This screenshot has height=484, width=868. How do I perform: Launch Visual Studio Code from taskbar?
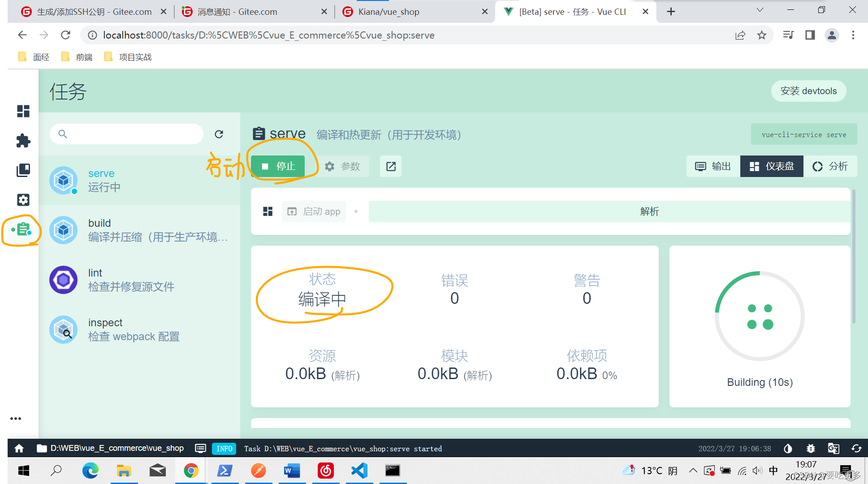(x=359, y=471)
